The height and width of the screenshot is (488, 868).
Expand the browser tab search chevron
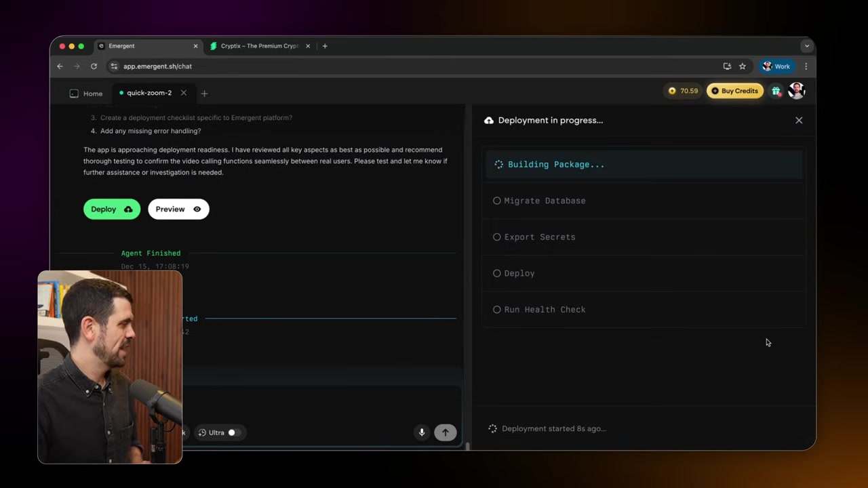(806, 46)
